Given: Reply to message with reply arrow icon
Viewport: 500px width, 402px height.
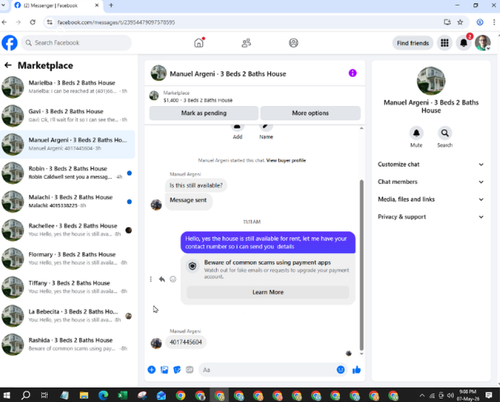Looking at the screenshot, I should pyautogui.click(x=162, y=279).
